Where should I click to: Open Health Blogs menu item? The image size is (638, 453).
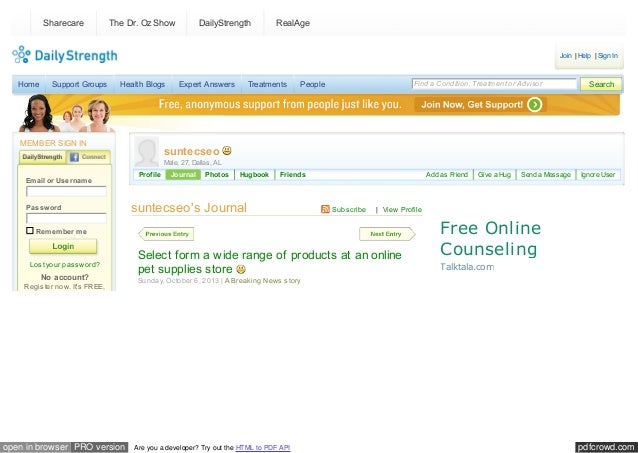pyautogui.click(x=142, y=84)
